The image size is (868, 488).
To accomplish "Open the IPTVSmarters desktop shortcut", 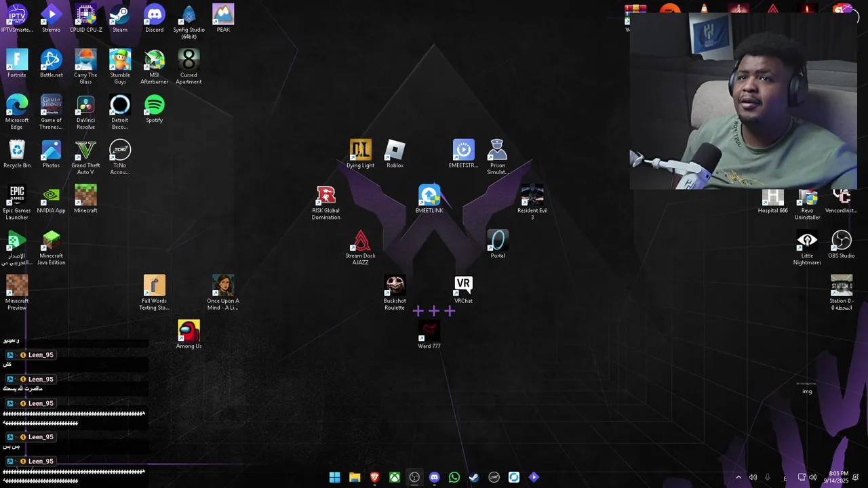I will (x=17, y=18).
